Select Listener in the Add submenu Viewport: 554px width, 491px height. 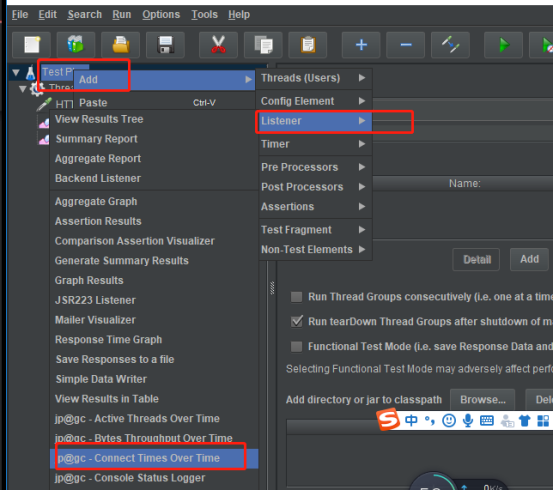(x=316, y=121)
